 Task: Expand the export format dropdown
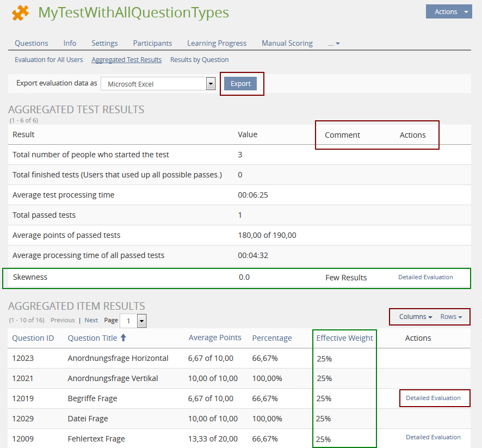click(211, 84)
